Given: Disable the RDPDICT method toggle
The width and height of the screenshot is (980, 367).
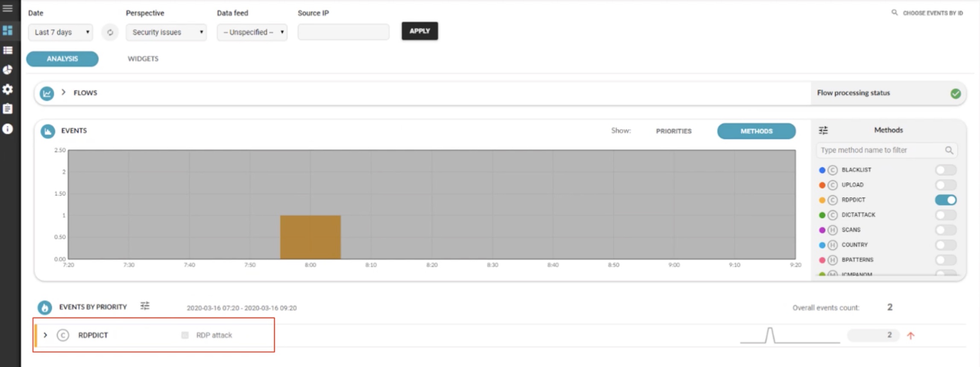Looking at the screenshot, I should (945, 200).
